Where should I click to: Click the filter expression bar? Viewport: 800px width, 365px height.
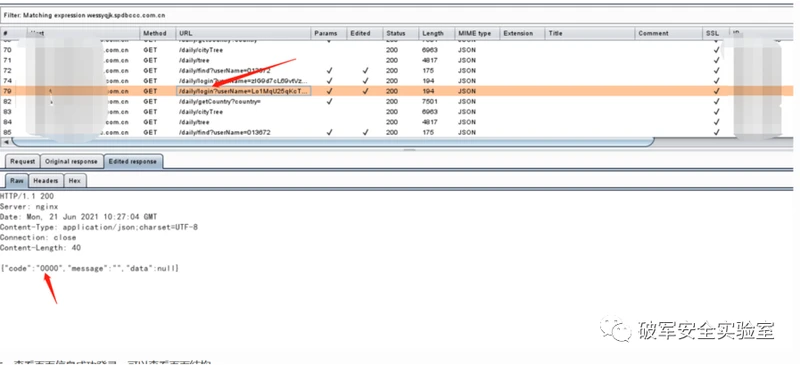(397, 16)
